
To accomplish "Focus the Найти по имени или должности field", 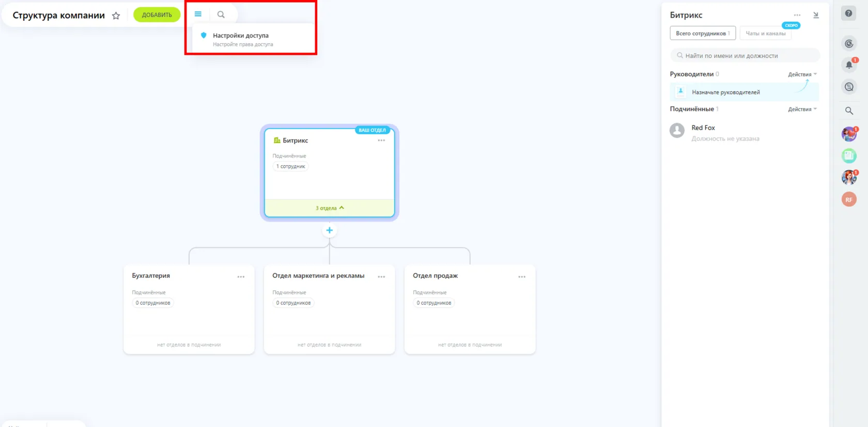I will tap(745, 55).
